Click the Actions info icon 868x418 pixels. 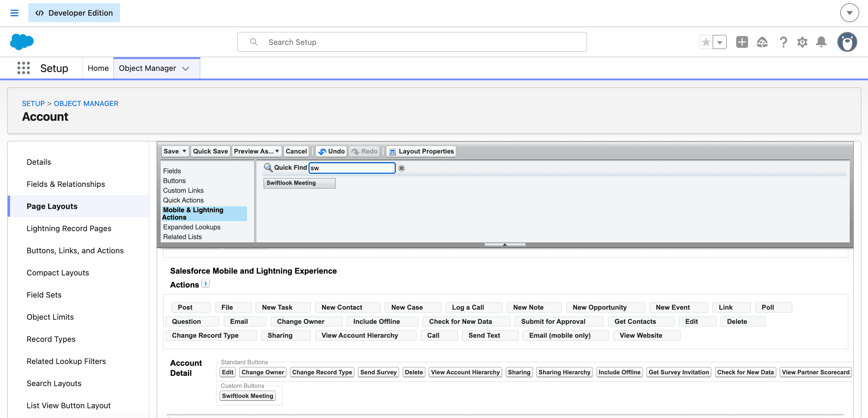tap(206, 283)
